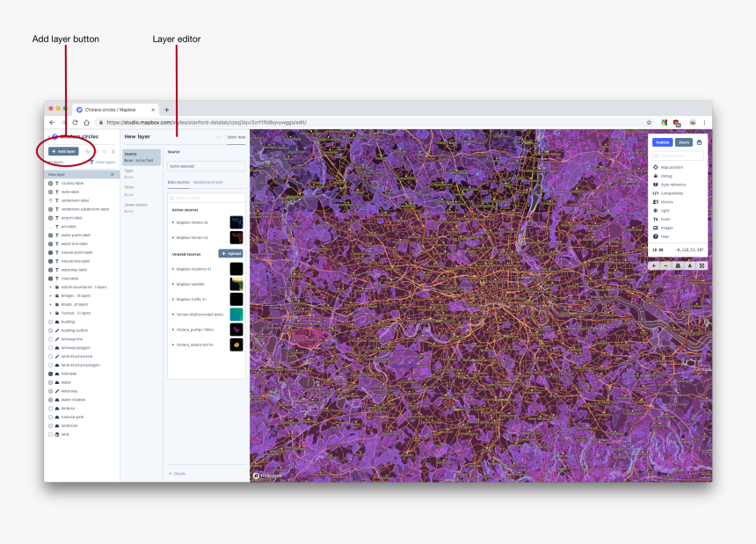Toggle visibility of the building layer
Viewport: 756px width, 544px height.
(x=48, y=322)
